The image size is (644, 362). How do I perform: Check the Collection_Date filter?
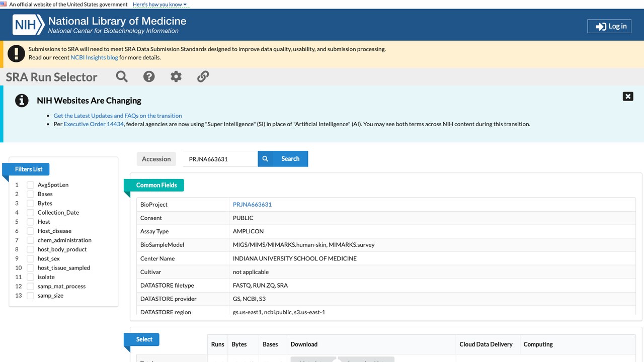(x=31, y=213)
